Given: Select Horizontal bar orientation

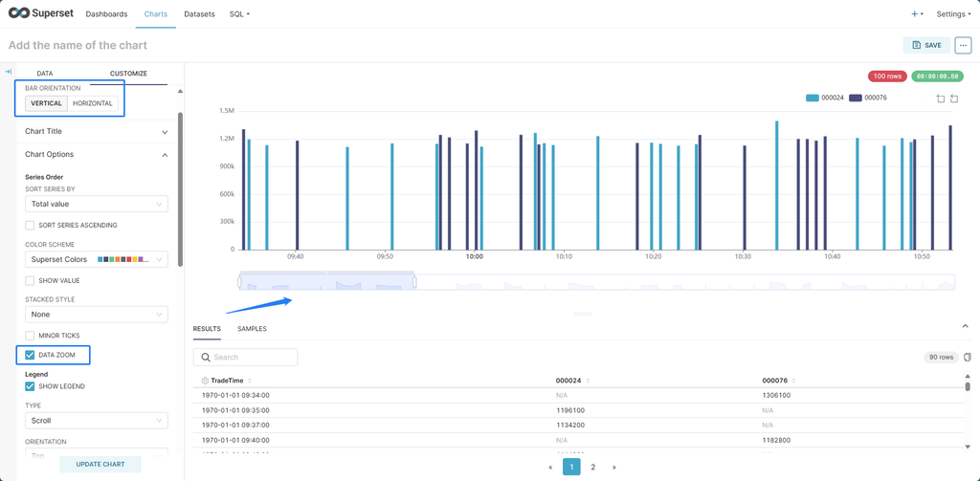Looking at the screenshot, I should tap(93, 103).
